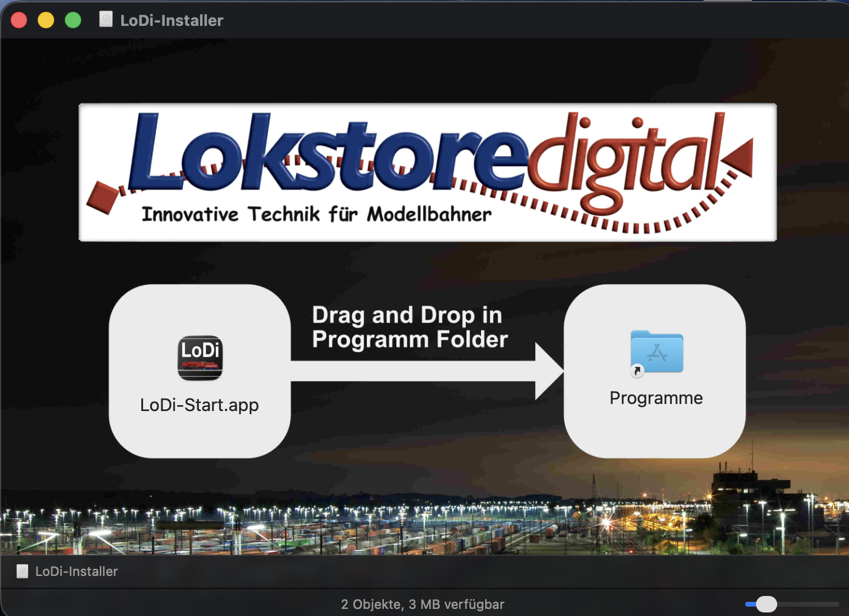Click the disk icon in the title bar
The width and height of the screenshot is (849, 616).
pyautogui.click(x=106, y=19)
